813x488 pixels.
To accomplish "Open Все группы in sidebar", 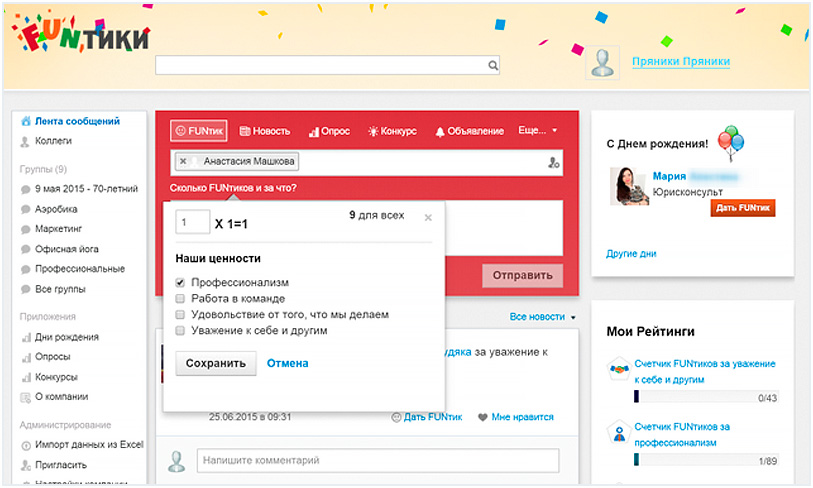I will point(60,289).
